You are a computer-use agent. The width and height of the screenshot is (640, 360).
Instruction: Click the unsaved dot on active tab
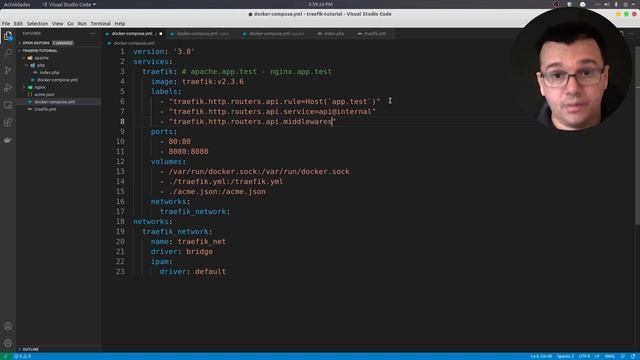click(x=161, y=33)
